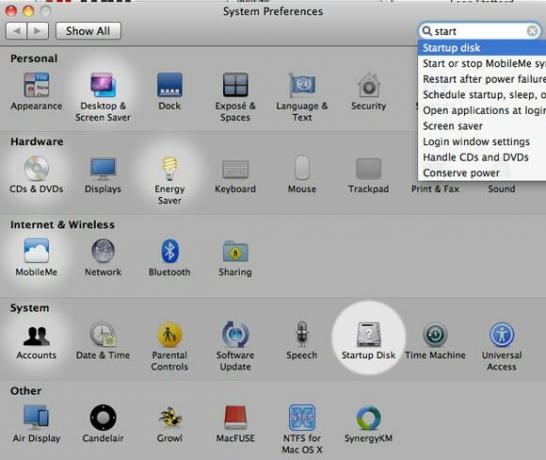Select 'Login window settings' suggestion
Viewport: 546px width, 460px height.
[482, 142]
